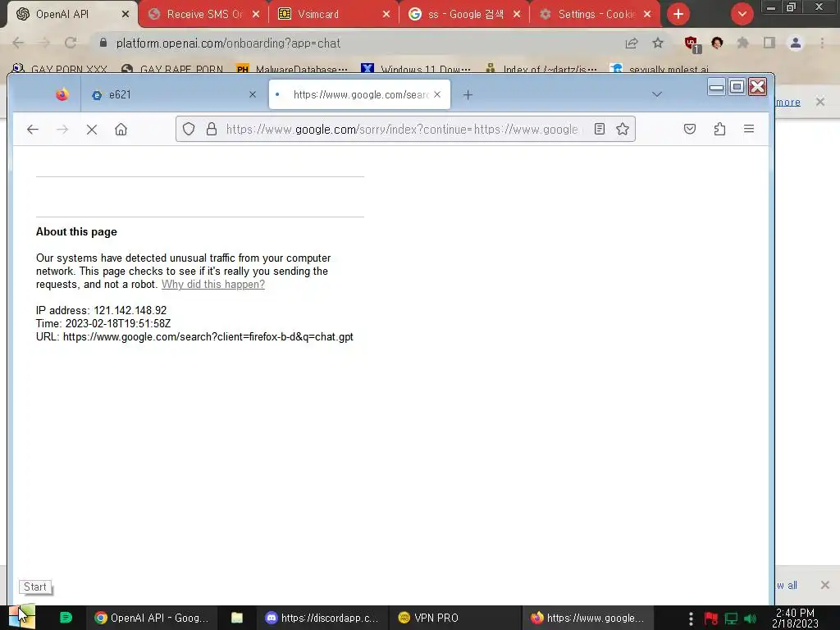Click the padlock site info icon in Firefox
The height and width of the screenshot is (630, 840).
(x=212, y=129)
